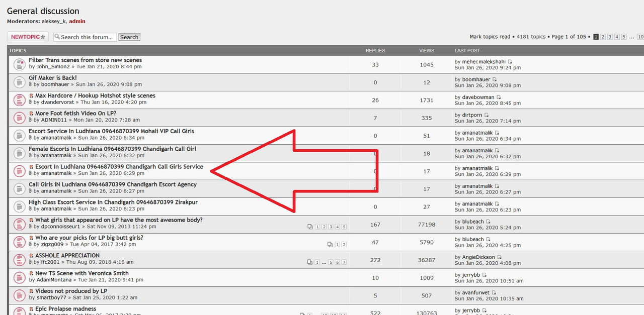Open the 'Videos not produced by LP' topic
The width and height of the screenshot is (644, 315).
(71, 291)
